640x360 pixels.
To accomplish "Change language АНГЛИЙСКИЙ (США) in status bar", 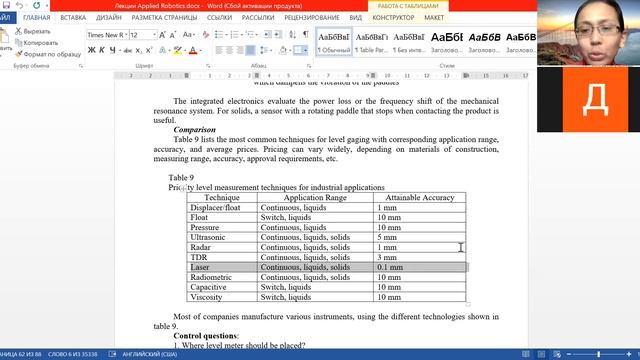I will tap(149, 354).
